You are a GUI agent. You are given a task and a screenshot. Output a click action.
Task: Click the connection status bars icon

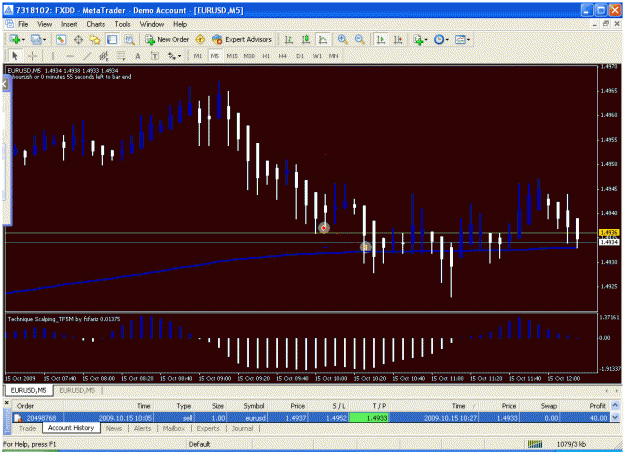(x=535, y=444)
